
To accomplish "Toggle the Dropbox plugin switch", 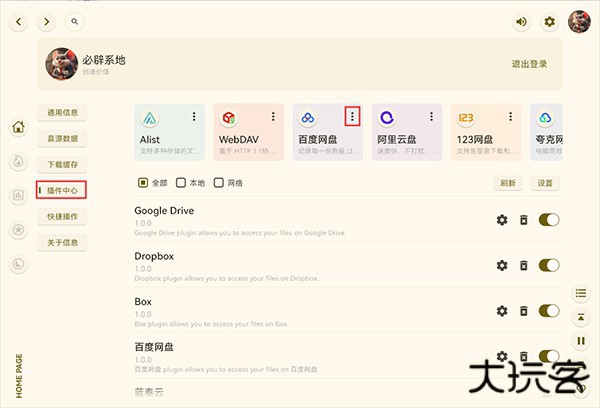I will [x=548, y=266].
